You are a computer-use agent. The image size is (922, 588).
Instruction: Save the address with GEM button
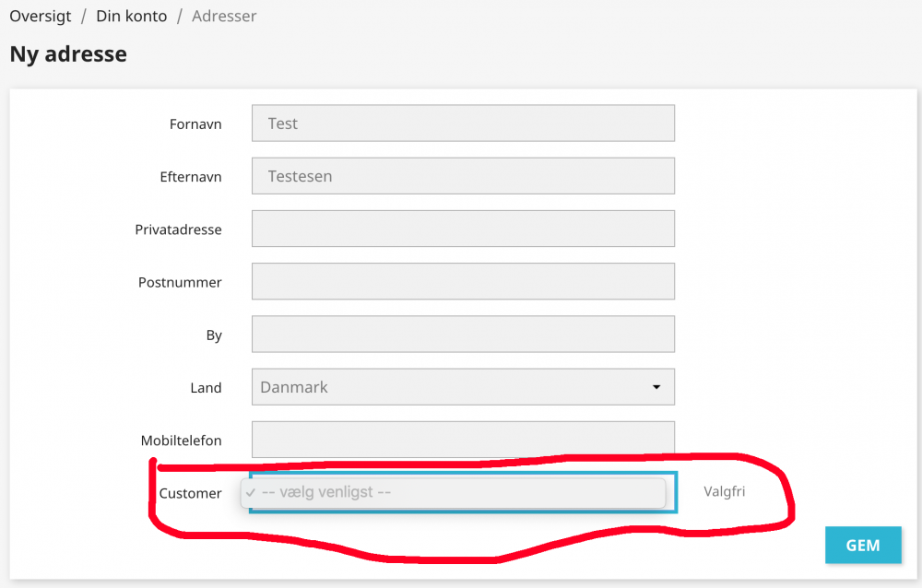[863, 545]
